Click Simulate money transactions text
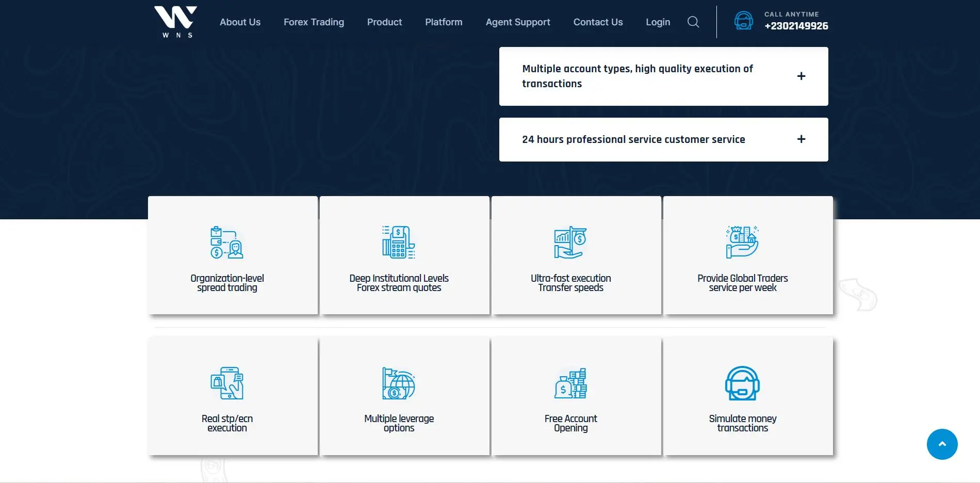This screenshot has height=483, width=980. point(742,423)
